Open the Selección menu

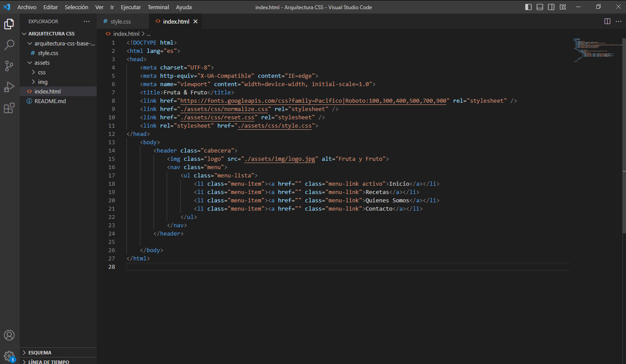coord(77,7)
